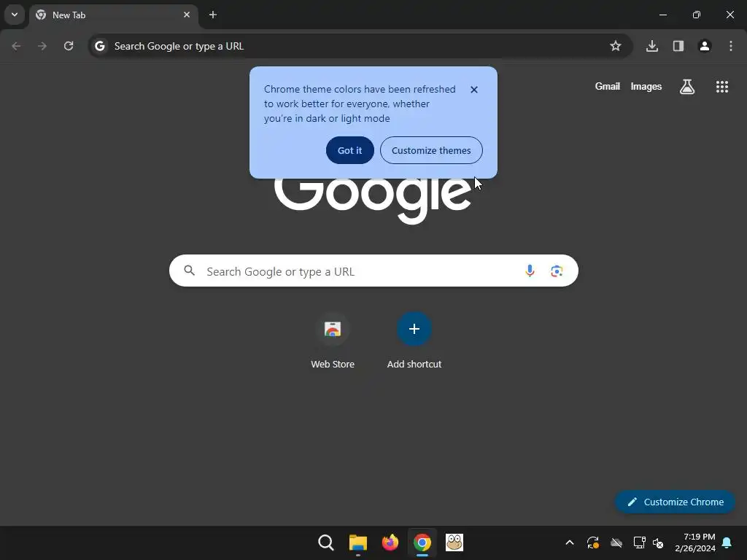The image size is (747, 560).
Task: Click the Got it button
Action: [x=349, y=150]
